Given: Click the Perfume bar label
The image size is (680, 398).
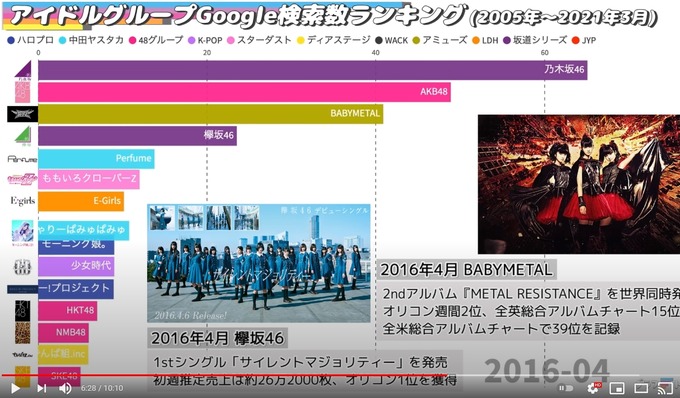Looking at the screenshot, I should pyautogui.click(x=134, y=158).
